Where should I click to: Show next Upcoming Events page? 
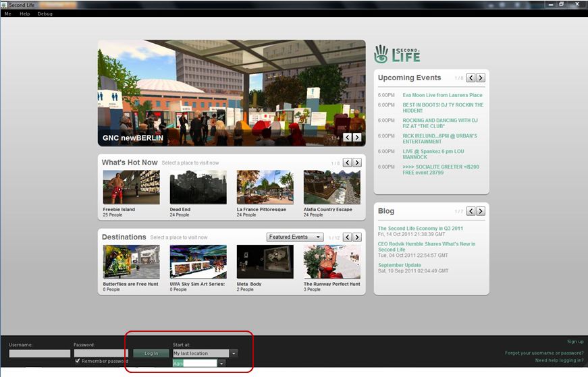point(480,78)
